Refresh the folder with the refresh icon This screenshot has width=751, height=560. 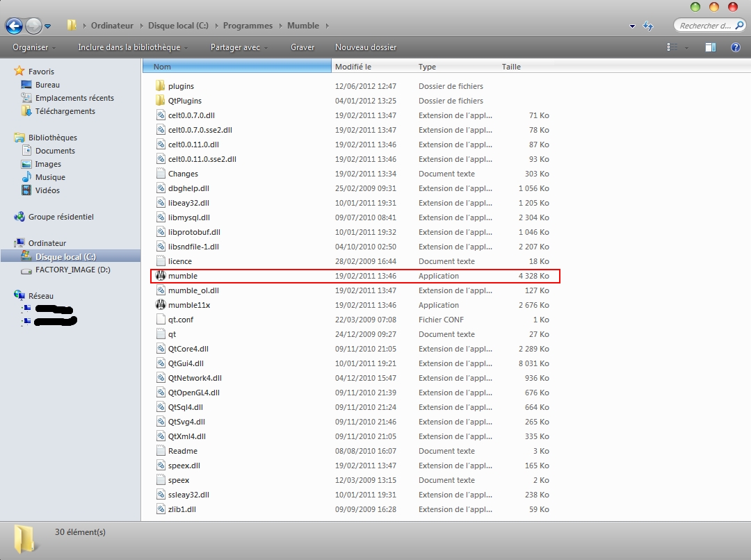pos(648,26)
